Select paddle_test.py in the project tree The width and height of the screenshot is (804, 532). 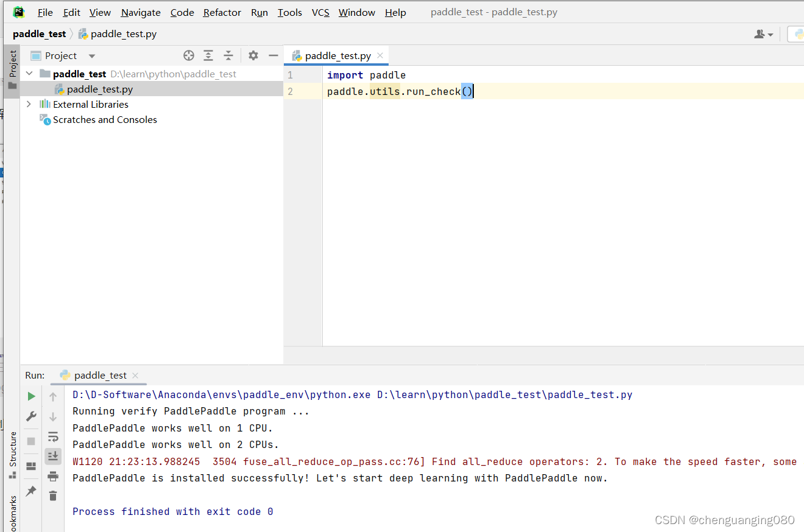[x=100, y=89]
